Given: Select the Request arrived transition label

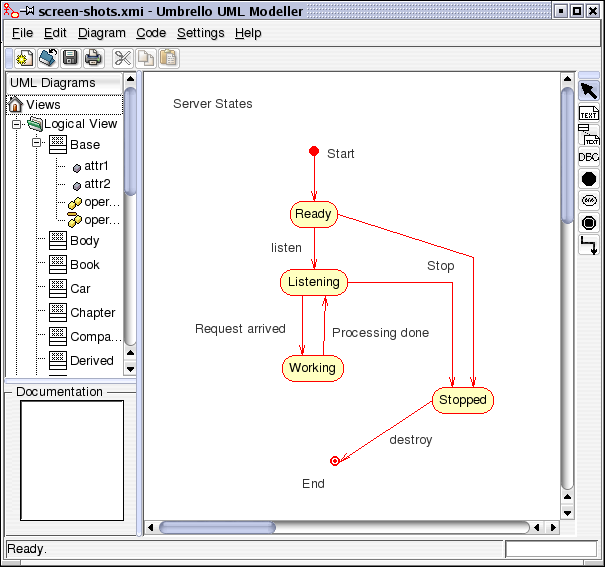Looking at the screenshot, I should tap(240, 329).
